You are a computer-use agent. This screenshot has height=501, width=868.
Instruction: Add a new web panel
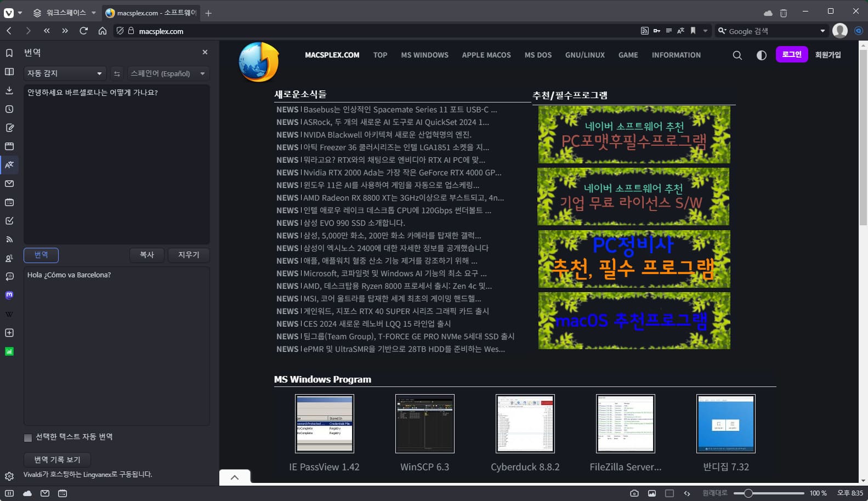(9, 333)
